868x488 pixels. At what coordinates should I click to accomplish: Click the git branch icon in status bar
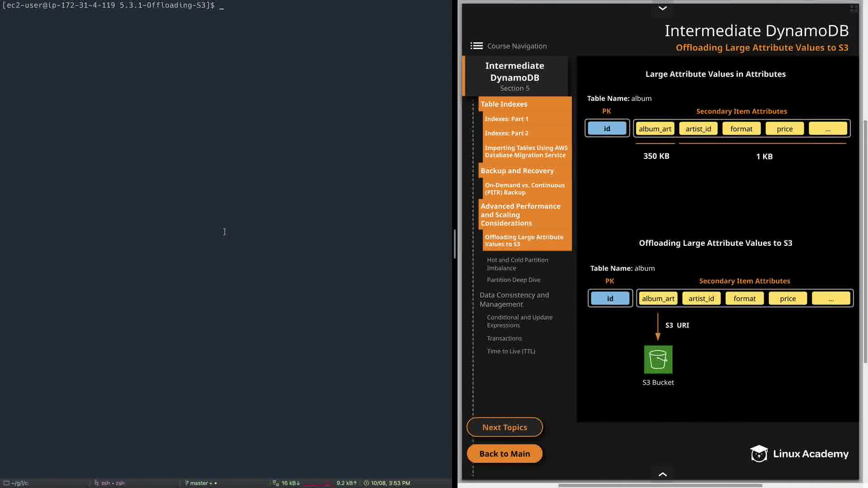(187, 483)
